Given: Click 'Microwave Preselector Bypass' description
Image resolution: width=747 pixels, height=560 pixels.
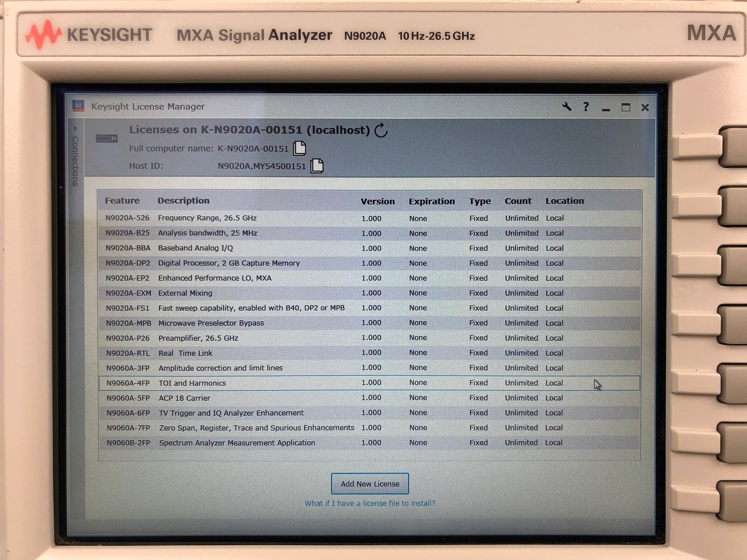Looking at the screenshot, I should tap(211, 324).
